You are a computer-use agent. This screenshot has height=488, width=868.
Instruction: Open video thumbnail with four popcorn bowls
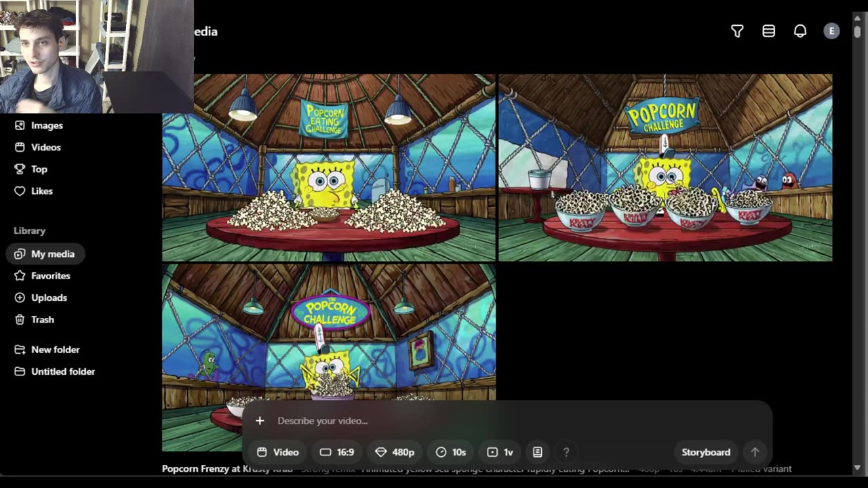665,167
